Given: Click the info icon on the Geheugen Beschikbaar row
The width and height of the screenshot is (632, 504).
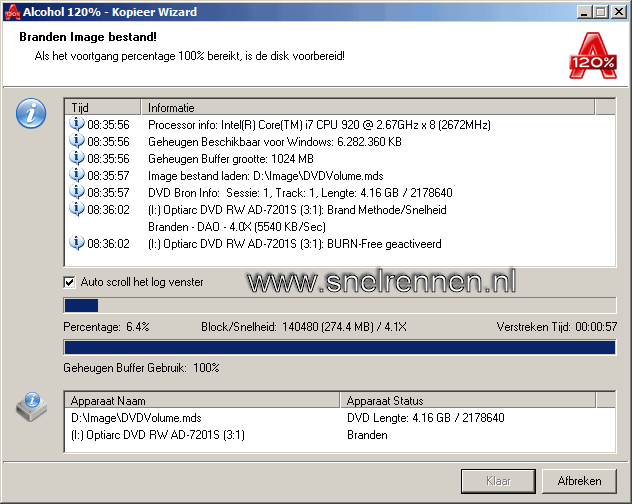Looking at the screenshot, I should pos(76,141).
